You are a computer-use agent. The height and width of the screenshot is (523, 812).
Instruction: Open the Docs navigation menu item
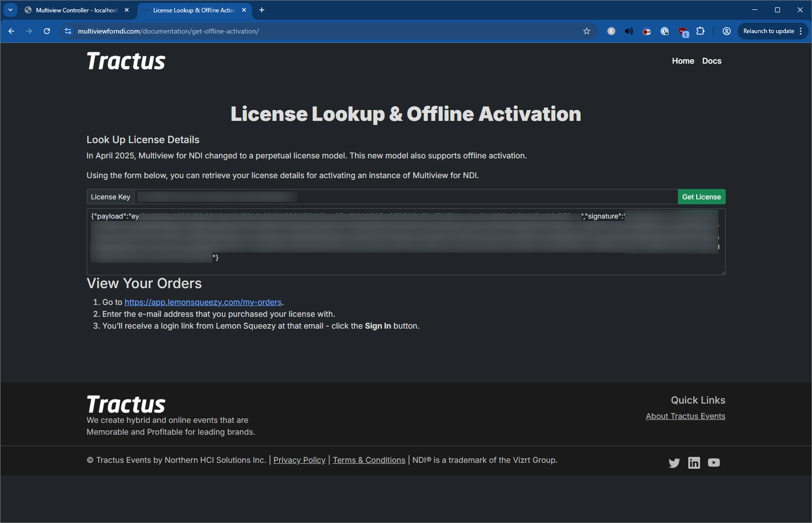click(711, 61)
